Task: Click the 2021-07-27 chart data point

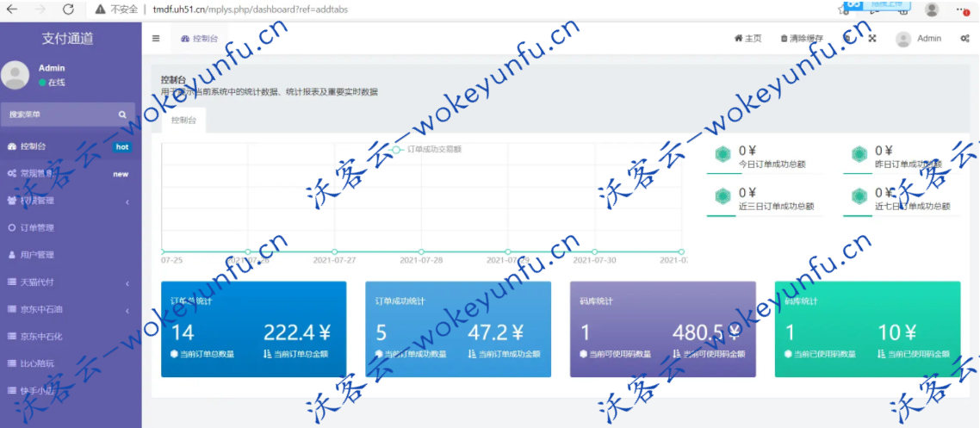Action: (334, 251)
